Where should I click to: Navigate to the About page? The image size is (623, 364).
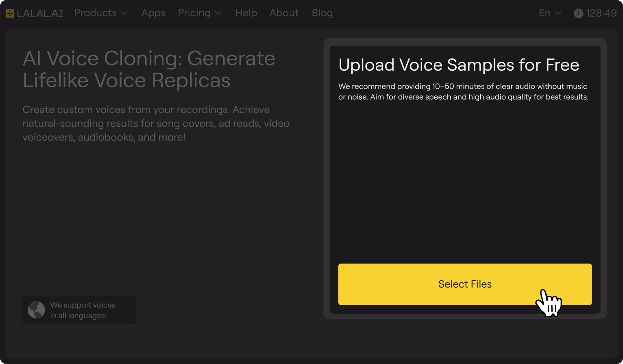[284, 13]
